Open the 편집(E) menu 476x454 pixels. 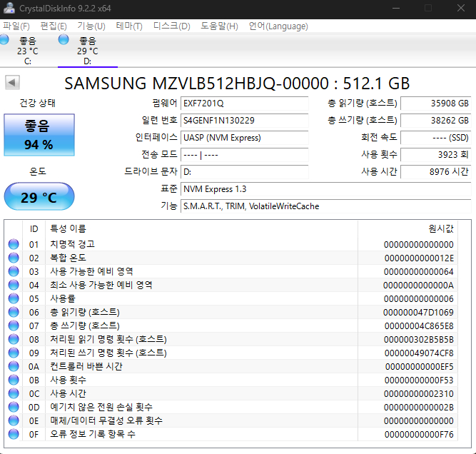(x=54, y=26)
